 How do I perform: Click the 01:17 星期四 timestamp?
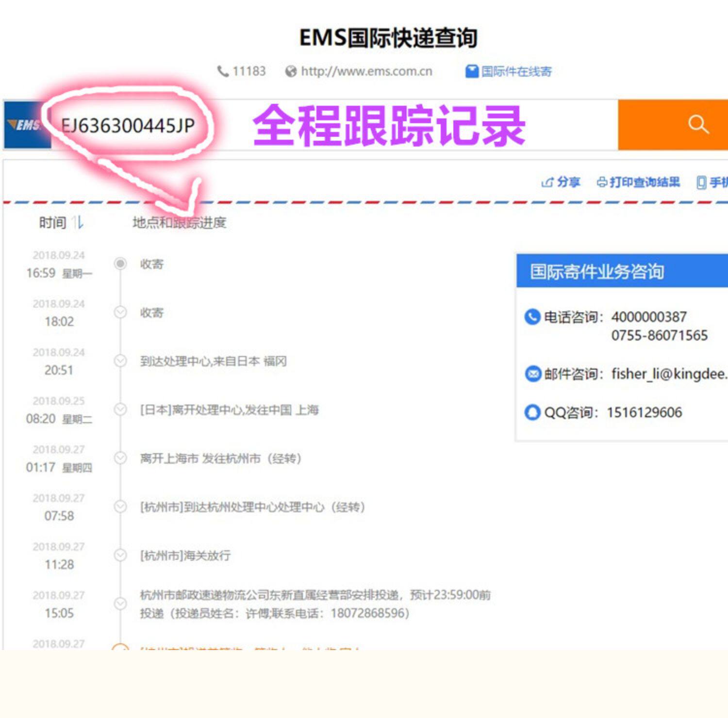point(59,467)
